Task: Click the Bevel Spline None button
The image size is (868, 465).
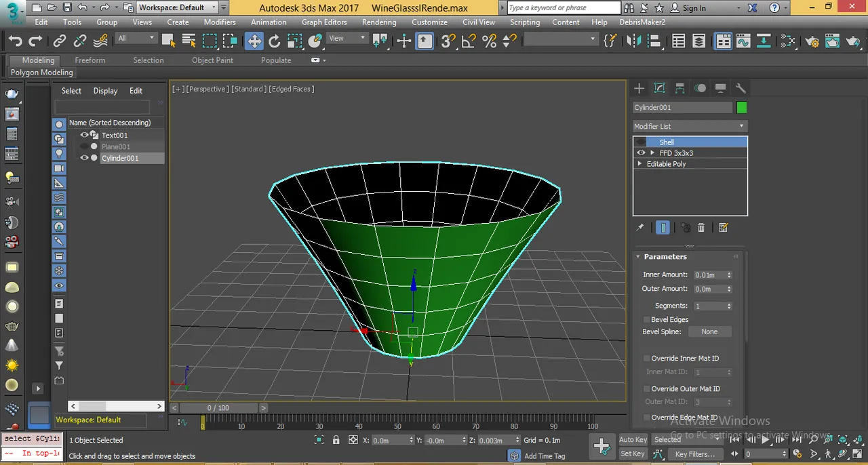Action: pos(709,332)
